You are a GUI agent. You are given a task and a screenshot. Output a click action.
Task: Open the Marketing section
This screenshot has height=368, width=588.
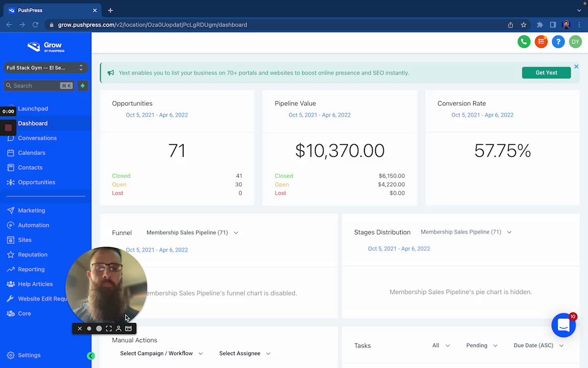coord(32,210)
